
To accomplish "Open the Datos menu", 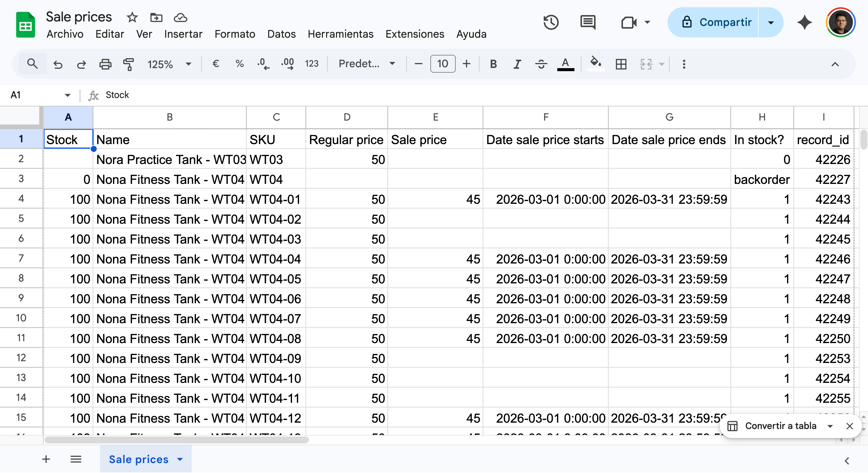I will pos(281,34).
